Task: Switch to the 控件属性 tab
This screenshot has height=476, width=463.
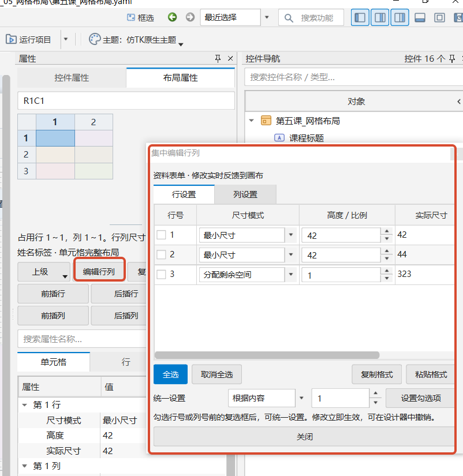Action: point(72,78)
